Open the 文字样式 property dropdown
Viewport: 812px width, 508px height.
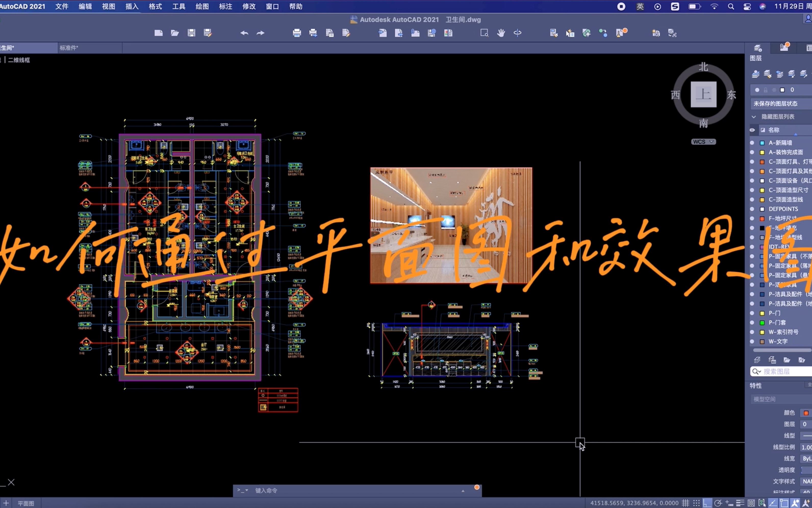click(x=806, y=481)
